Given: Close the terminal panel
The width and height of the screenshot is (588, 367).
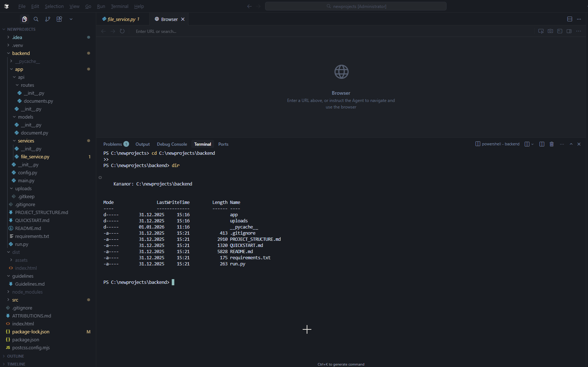Looking at the screenshot, I should pyautogui.click(x=579, y=144).
